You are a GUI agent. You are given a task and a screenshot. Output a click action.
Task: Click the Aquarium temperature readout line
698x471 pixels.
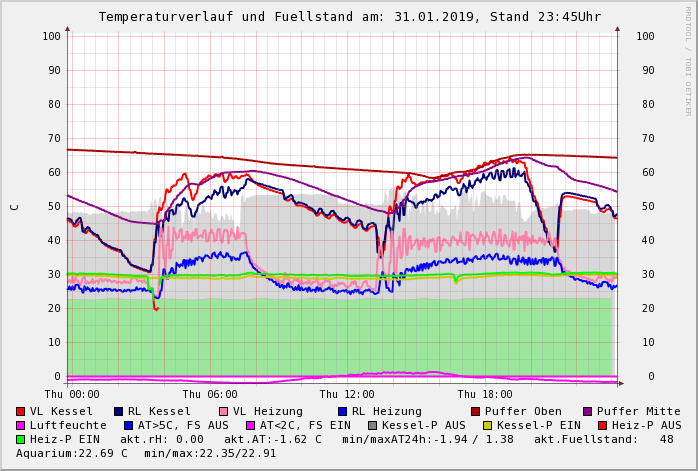click(146, 453)
